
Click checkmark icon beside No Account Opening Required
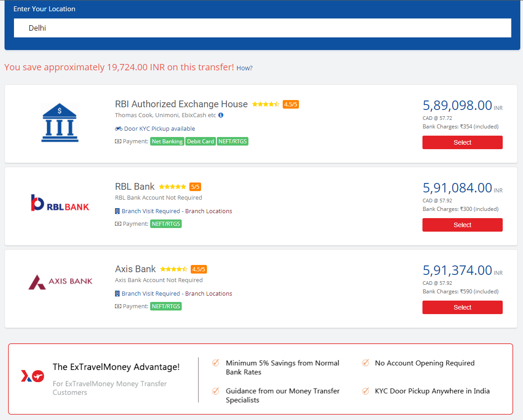366,363
